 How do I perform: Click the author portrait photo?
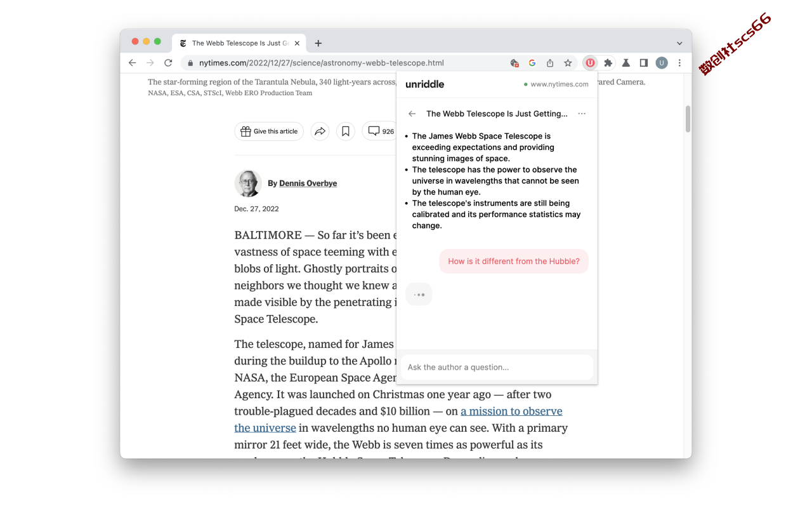click(x=247, y=184)
